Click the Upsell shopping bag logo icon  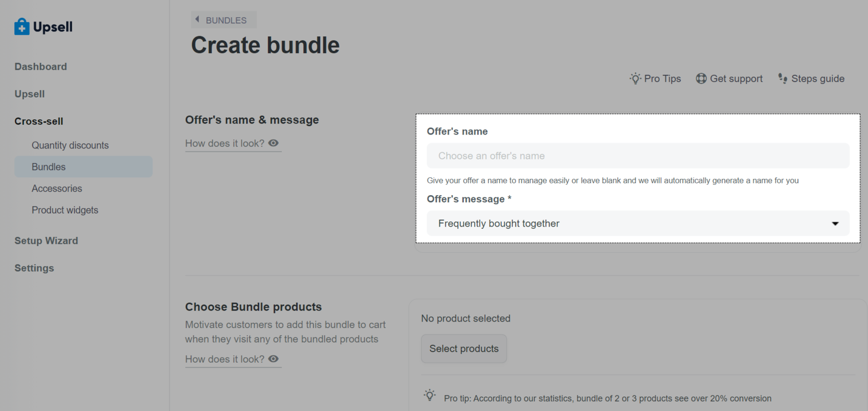pyautogui.click(x=22, y=27)
